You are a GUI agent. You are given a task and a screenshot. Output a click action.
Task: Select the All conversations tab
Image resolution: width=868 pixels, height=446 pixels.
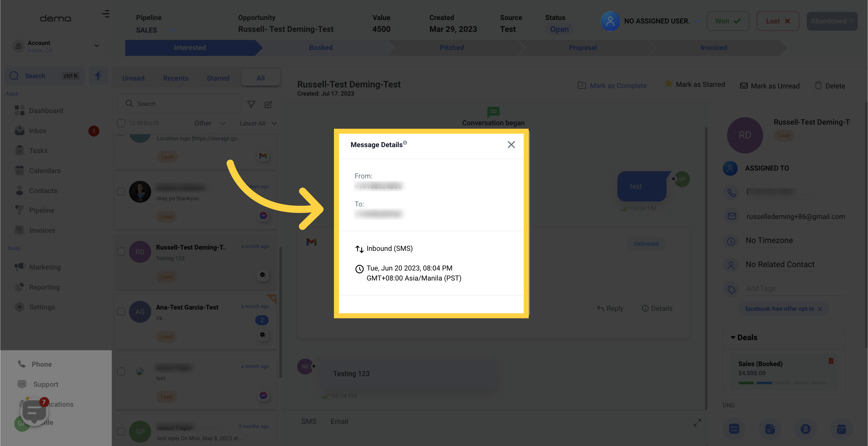(x=260, y=78)
